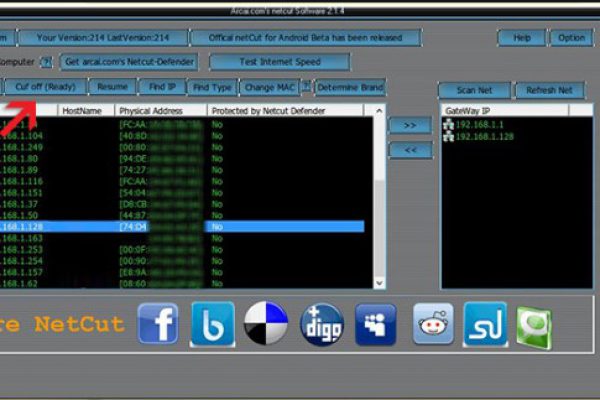
Task: Click the Bebo share icon
Action: 212,324
